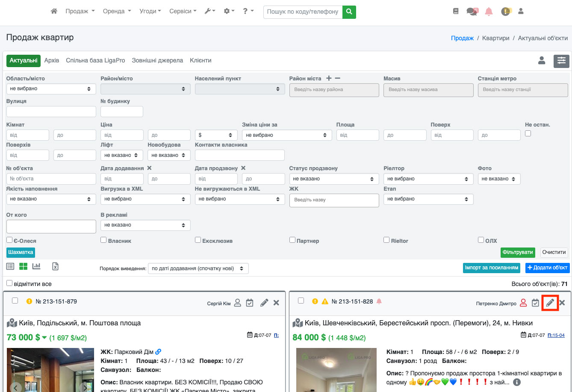
Task: Open the Порядок виведення sort dropdown
Action: click(x=198, y=268)
